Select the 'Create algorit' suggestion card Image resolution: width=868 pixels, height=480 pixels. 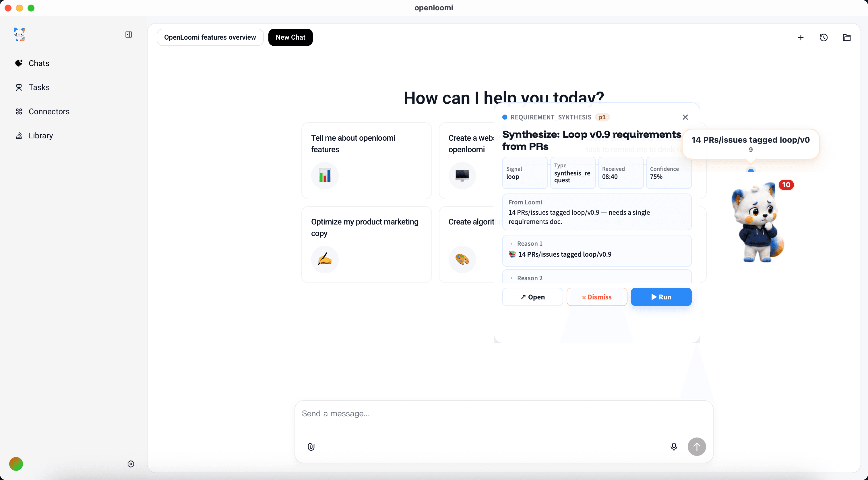coord(467,245)
